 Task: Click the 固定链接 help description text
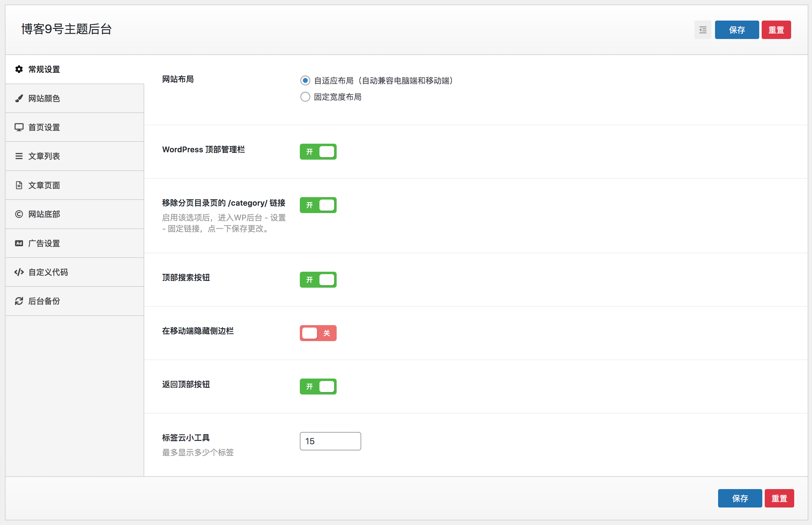click(x=224, y=223)
